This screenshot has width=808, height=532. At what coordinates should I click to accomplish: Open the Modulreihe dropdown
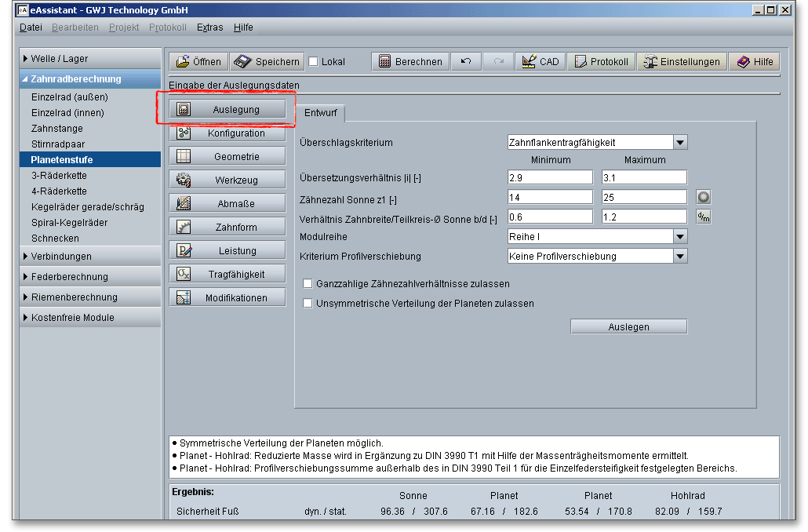[x=680, y=237]
